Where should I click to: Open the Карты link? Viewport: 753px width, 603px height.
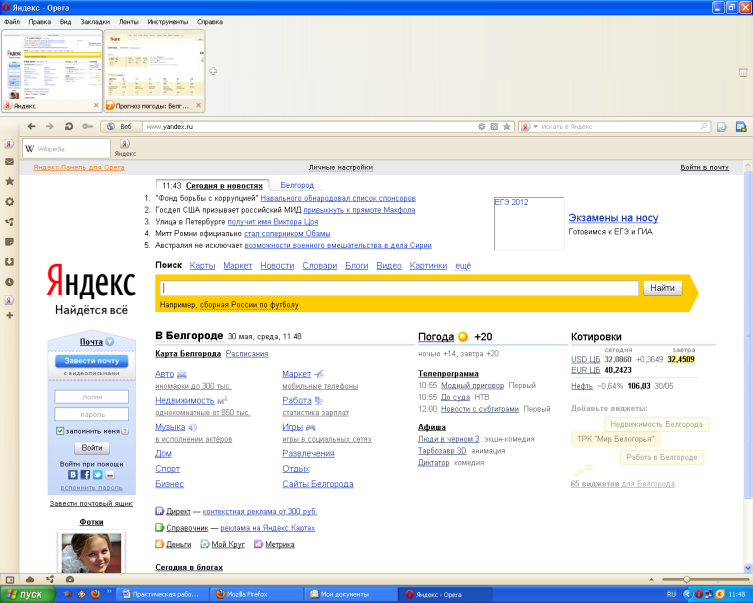pyautogui.click(x=202, y=265)
